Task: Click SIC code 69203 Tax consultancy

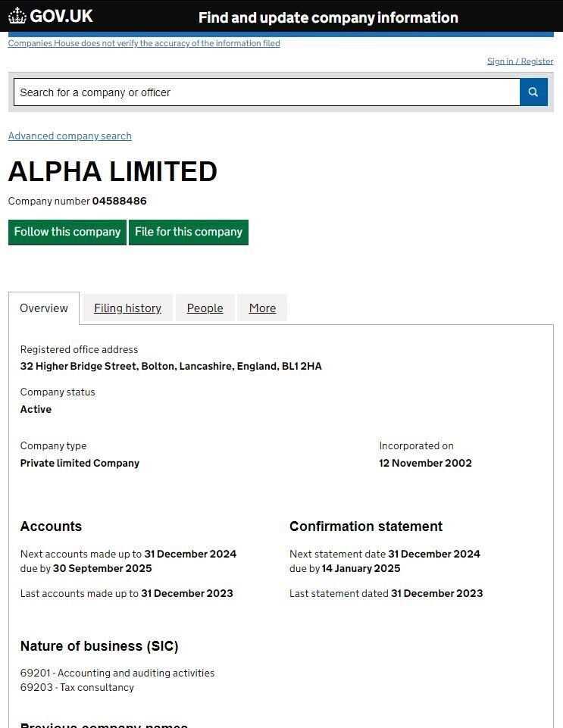Action: click(77, 688)
